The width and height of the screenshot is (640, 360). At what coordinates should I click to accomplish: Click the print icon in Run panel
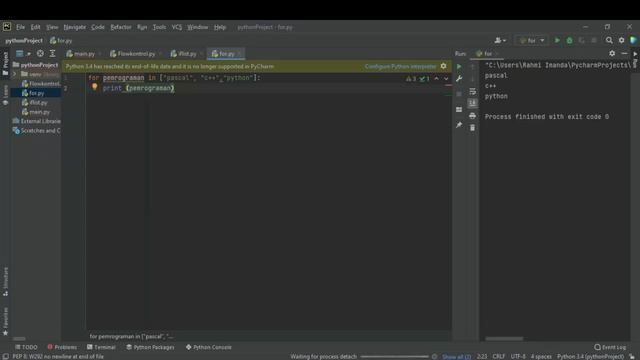(472, 116)
